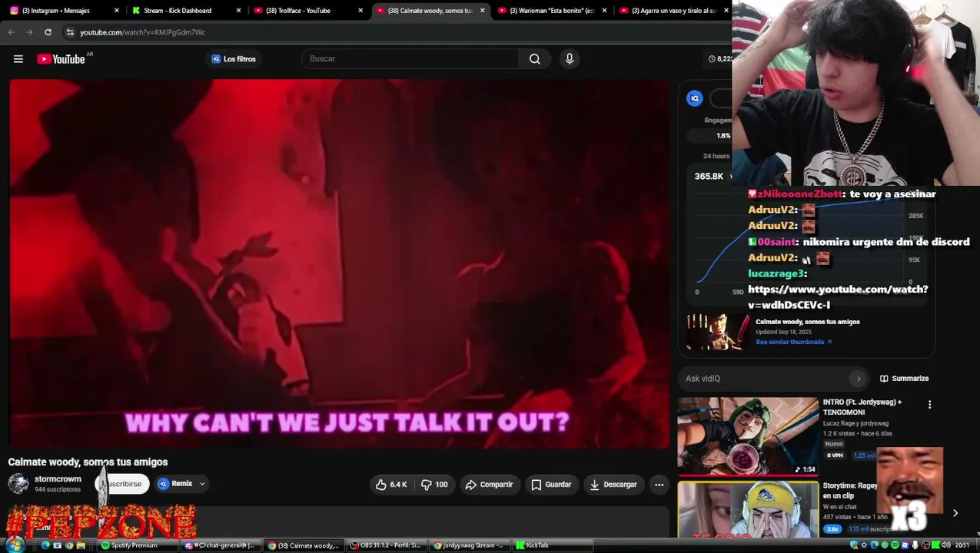Go back with the browser back arrow
Viewport: 980px width, 553px height.
point(12,32)
